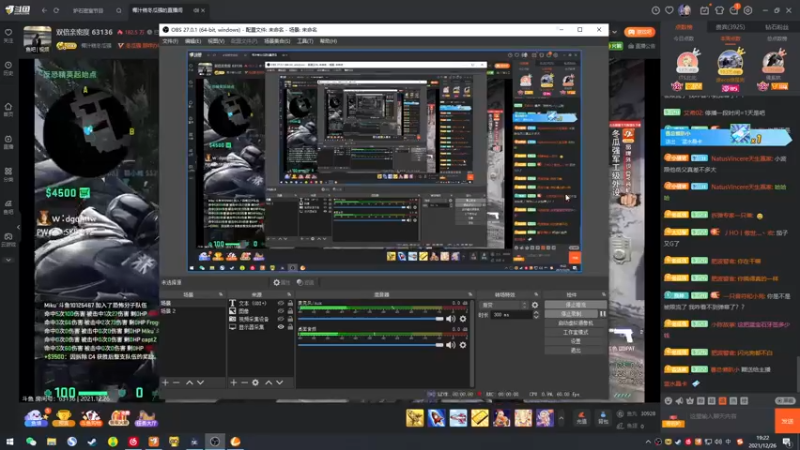Image resolution: width=800 pixels, height=450 pixels.
Task: Open settings gear for 桌面音频 channel
Action: point(463,345)
